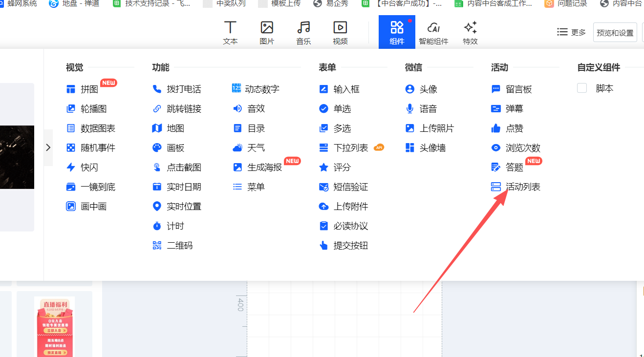Click the 预览和设置 button
The height and width of the screenshot is (357, 644).
[615, 33]
